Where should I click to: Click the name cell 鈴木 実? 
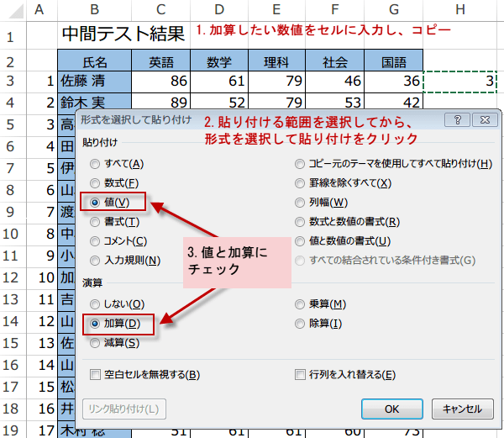(x=94, y=103)
